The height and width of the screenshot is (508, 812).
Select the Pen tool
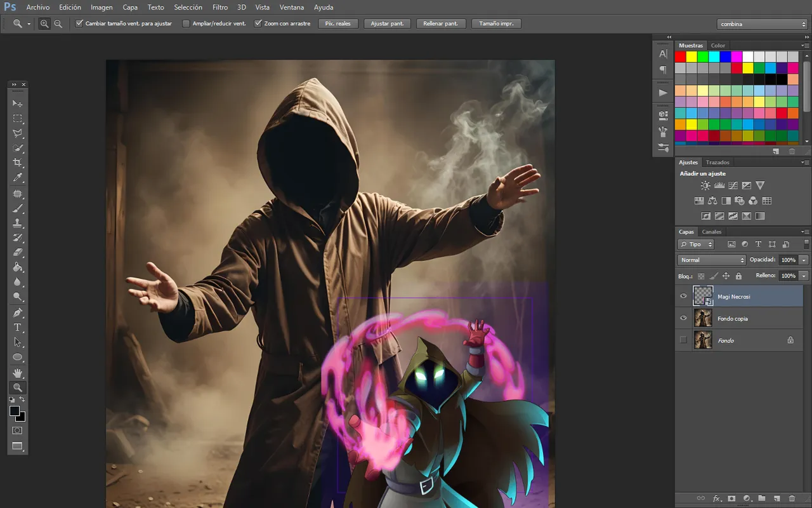point(18,313)
